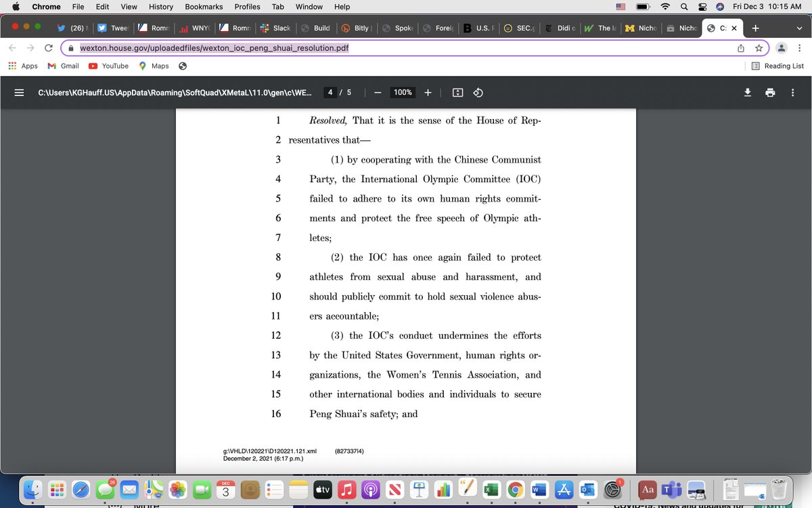Image resolution: width=812 pixels, height=508 pixels.
Task: Open System Preferences from the dock
Action: point(613,490)
